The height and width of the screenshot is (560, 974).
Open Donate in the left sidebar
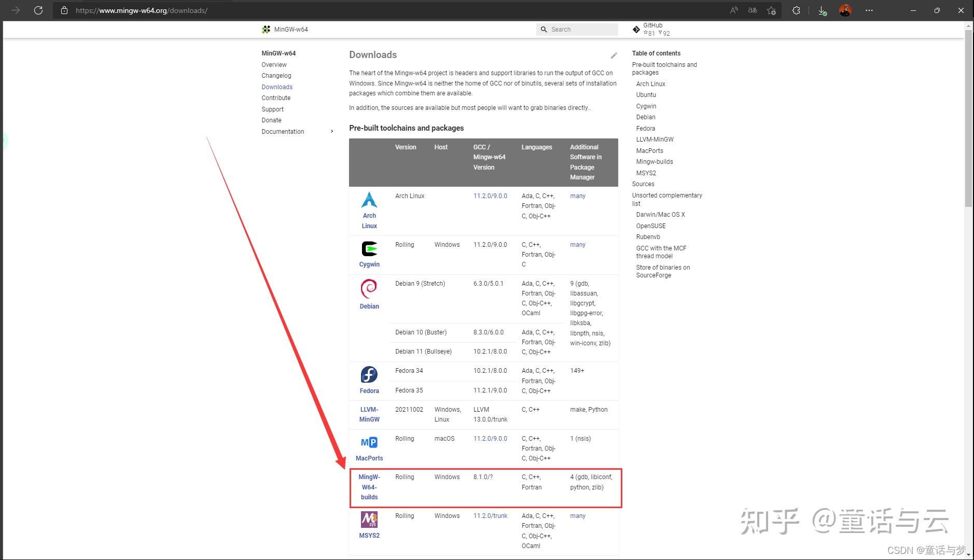271,120
